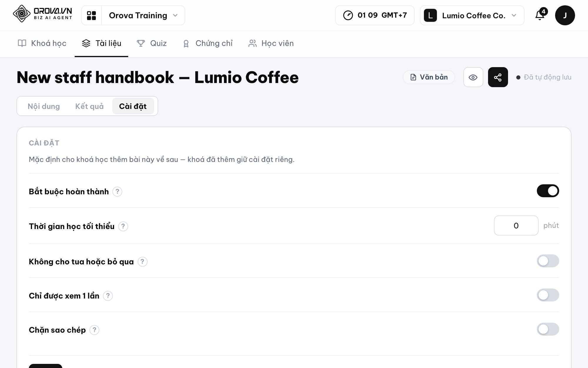Click the clock icon beside GMT+7
Screen dimensions: 588x368
pyautogui.click(x=348, y=15)
